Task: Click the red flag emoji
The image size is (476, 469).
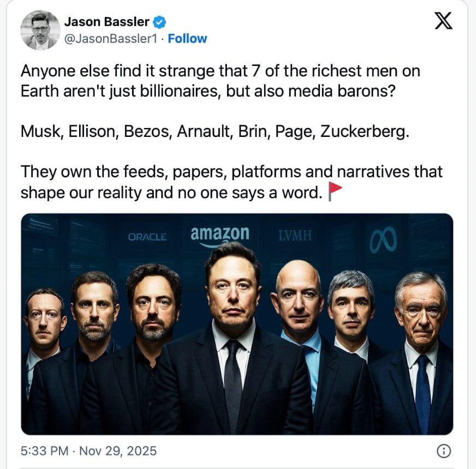Action: click(x=334, y=193)
